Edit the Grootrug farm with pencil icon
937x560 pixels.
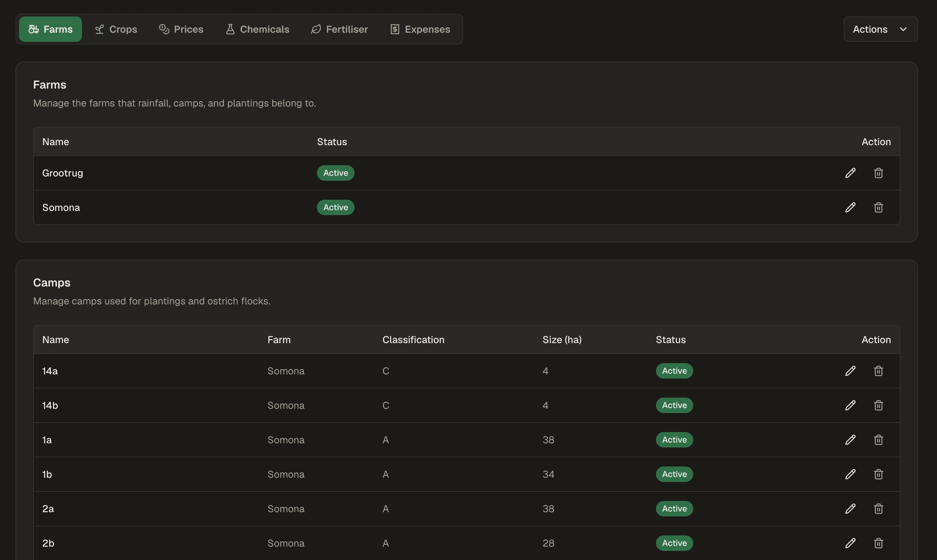click(x=850, y=173)
